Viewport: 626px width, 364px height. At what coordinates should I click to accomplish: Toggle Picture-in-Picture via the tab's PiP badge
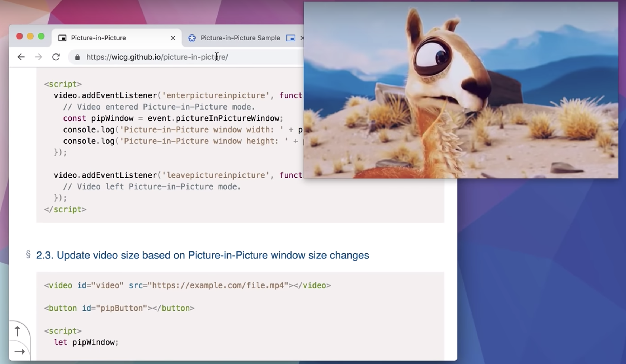point(290,38)
